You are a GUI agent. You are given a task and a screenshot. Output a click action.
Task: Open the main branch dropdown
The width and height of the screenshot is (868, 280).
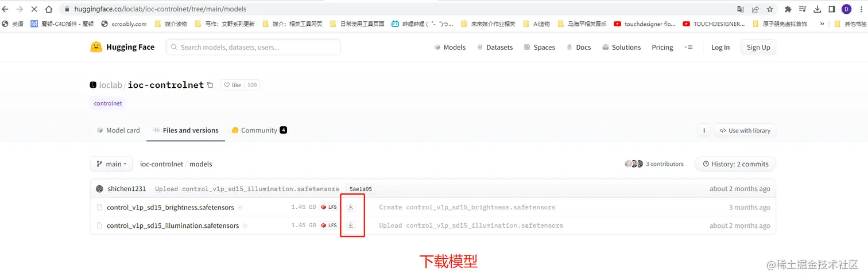coord(111,164)
